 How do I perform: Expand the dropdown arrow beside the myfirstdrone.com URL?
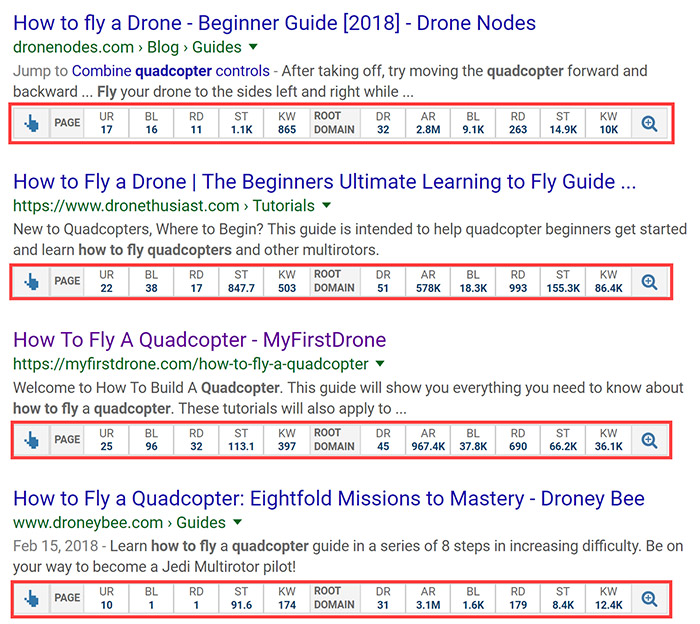[380, 363]
